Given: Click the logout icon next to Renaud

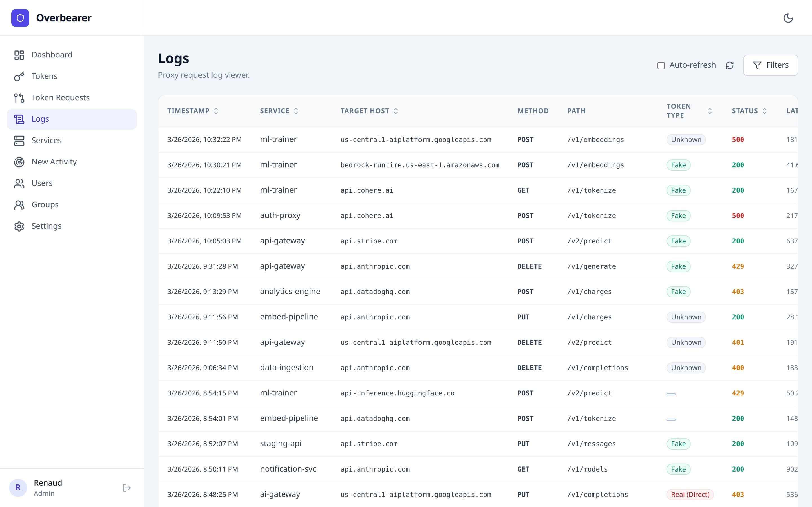Looking at the screenshot, I should (127, 488).
